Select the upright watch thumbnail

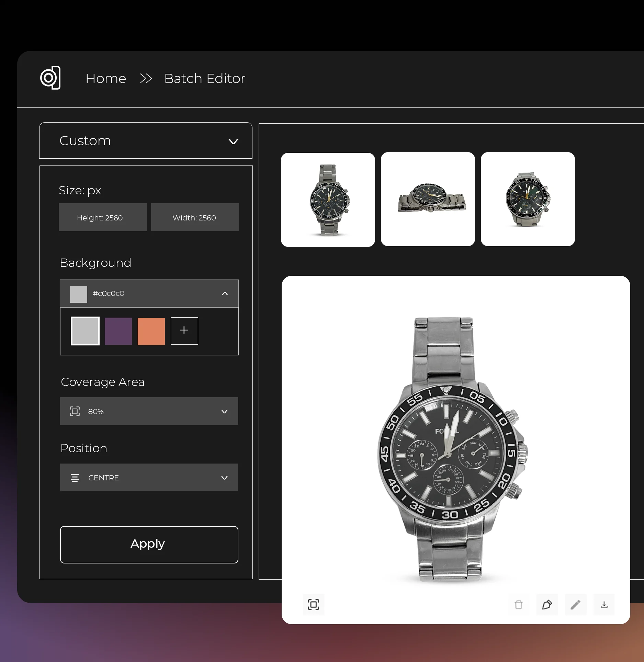(x=328, y=200)
